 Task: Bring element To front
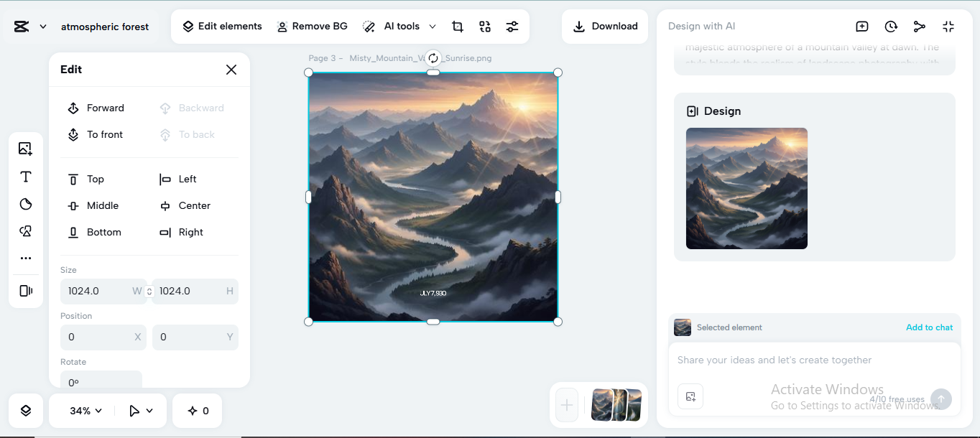[95, 134]
